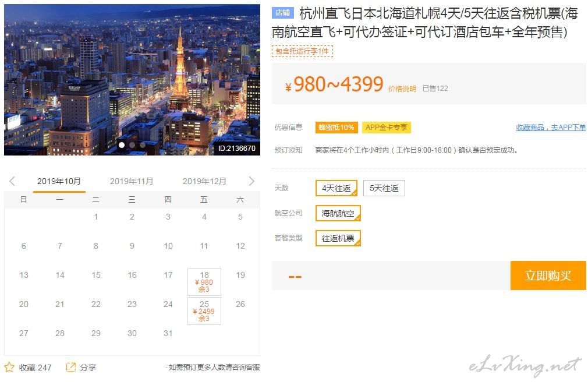The height and width of the screenshot is (385, 588).
Task: Show third carousel image dot
Action: pos(143,145)
